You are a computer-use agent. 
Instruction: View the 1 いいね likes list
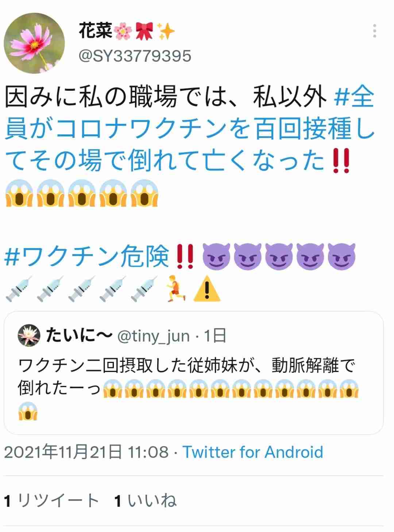pyautogui.click(x=146, y=501)
